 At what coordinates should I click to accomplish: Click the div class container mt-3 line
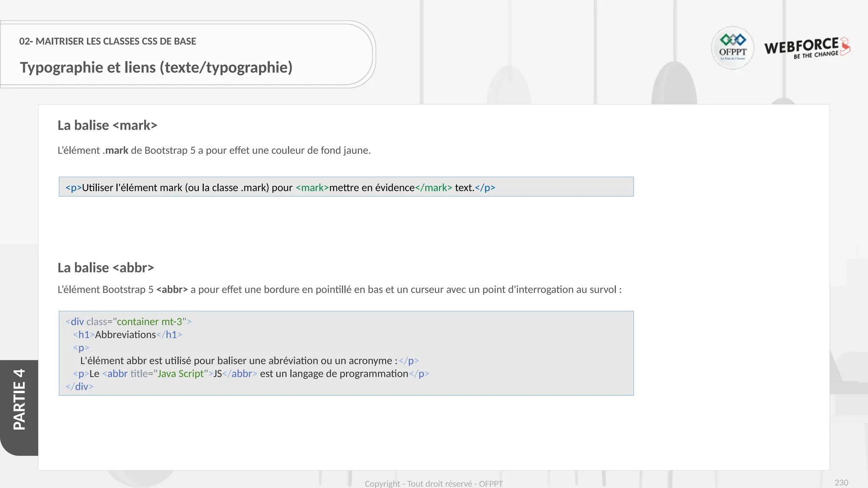pyautogui.click(x=128, y=322)
